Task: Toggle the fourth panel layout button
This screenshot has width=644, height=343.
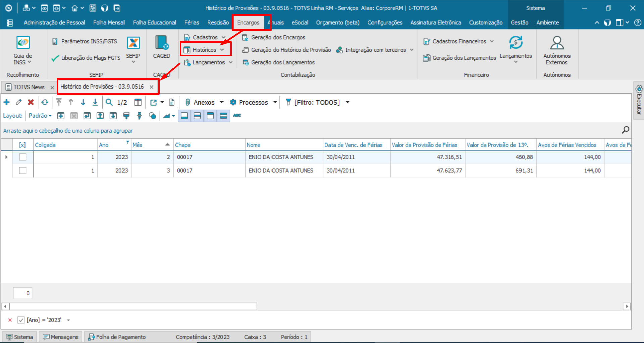Action: (x=224, y=116)
